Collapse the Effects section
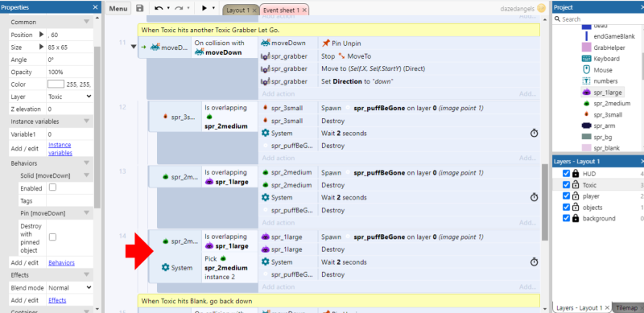The height and width of the screenshot is (313, 644). (87, 275)
